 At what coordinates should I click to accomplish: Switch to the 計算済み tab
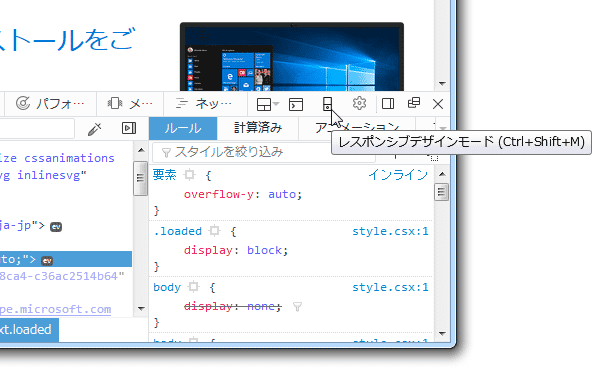pos(258,128)
